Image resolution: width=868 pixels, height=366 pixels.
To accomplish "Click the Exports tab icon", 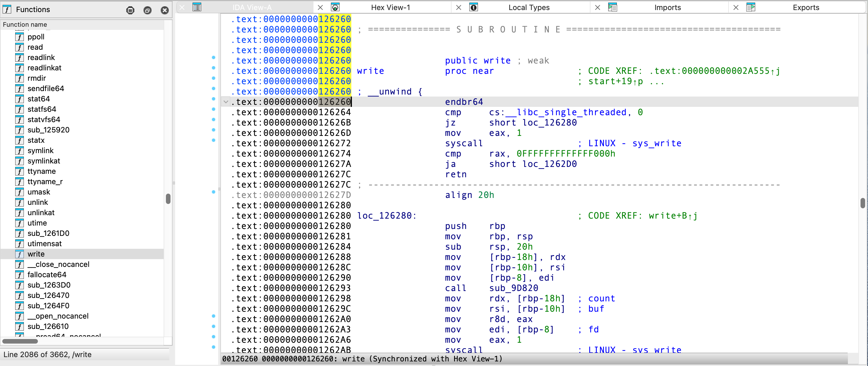I will tap(750, 7).
